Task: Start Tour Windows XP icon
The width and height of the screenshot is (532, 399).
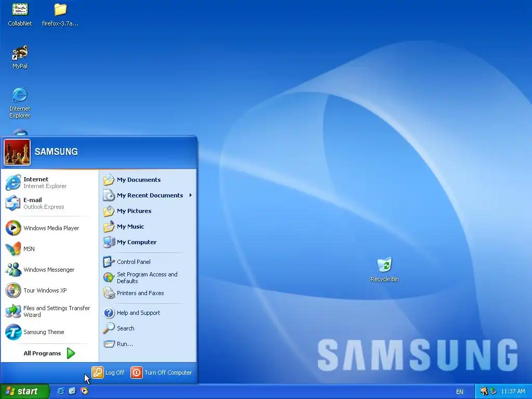Action: click(13, 290)
